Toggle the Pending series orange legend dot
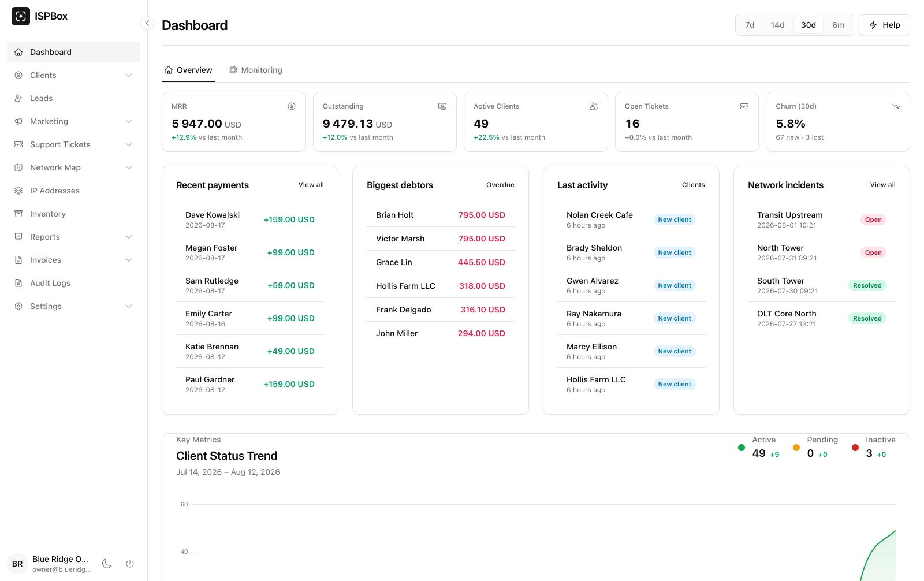Screen dimensions: 924x581 tap(796, 448)
